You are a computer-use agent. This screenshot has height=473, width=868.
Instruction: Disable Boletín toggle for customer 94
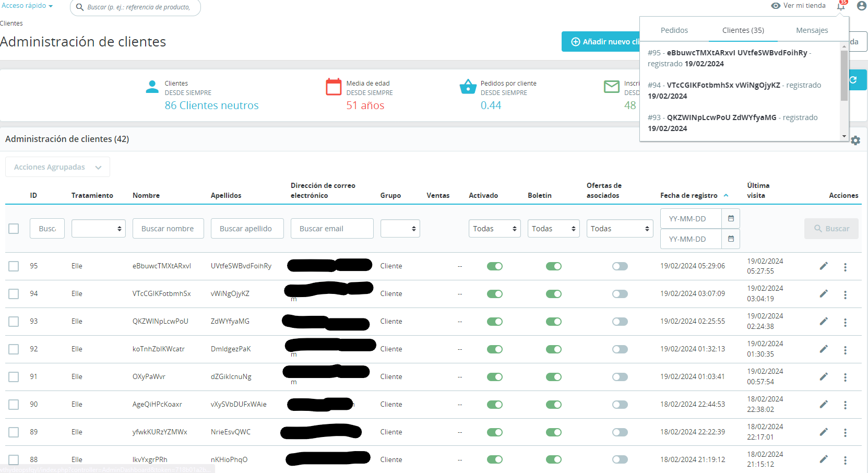tap(554, 294)
